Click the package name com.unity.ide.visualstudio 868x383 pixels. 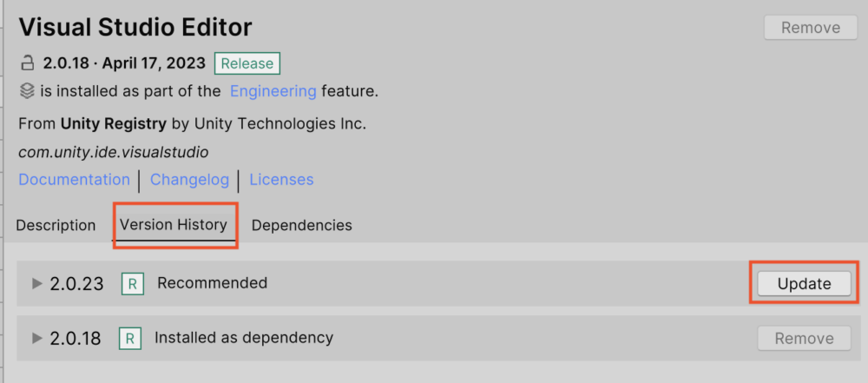click(x=113, y=152)
